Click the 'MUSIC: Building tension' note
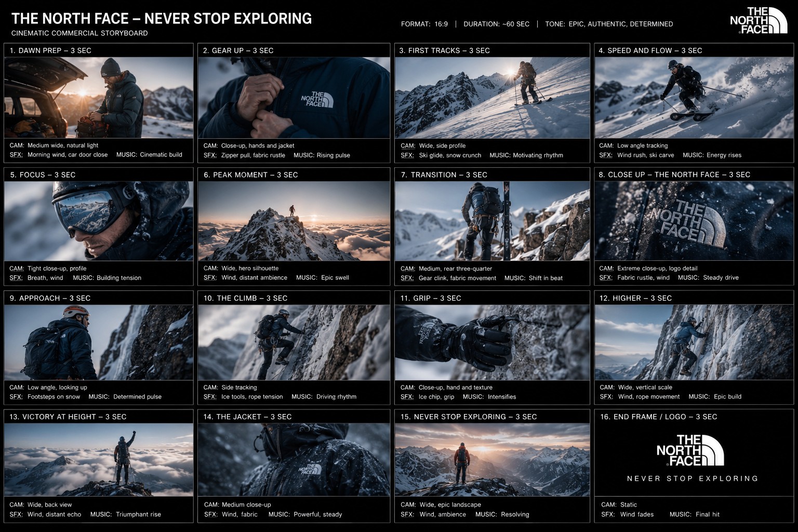Image resolution: width=798 pixels, height=532 pixels. click(107, 278)
